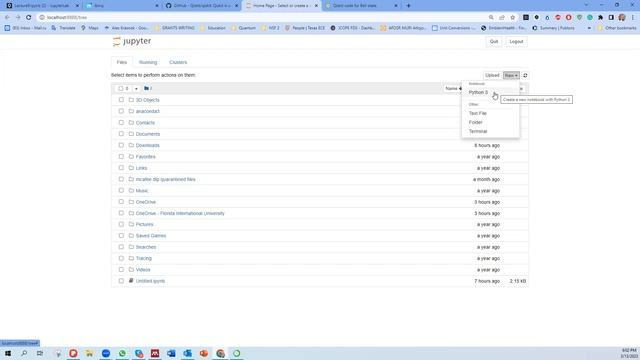
Task: Click the Chrome profile avatar
Action: coord(622,18)
